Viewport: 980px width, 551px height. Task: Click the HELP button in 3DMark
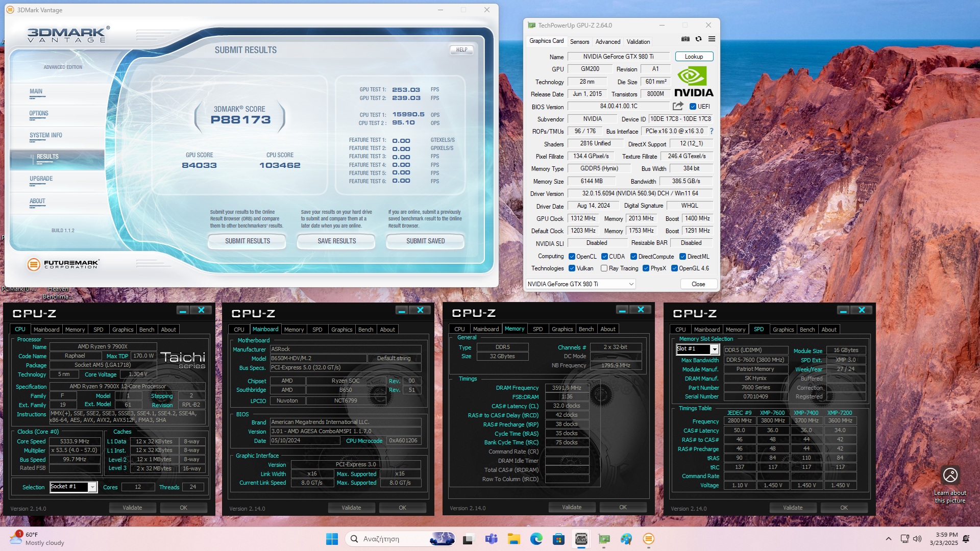pyautogui.click(x=461, y=49)
